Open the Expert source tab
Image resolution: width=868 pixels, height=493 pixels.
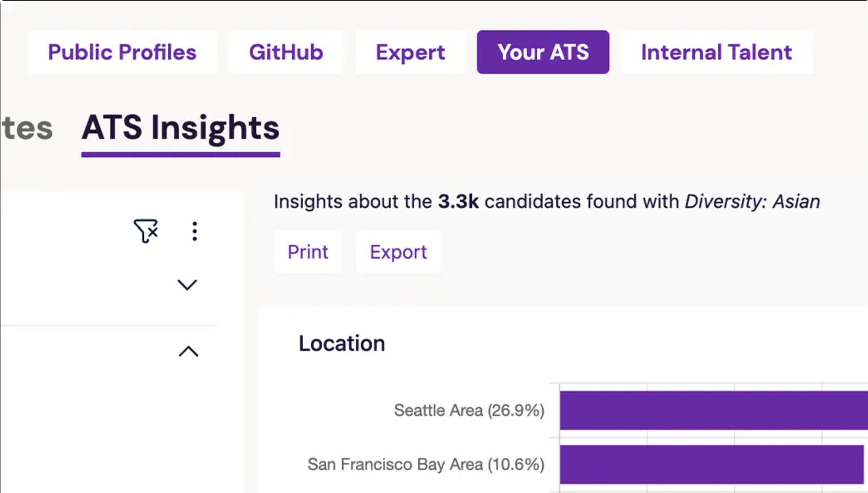pyautogui.click(x=410, y=52)
